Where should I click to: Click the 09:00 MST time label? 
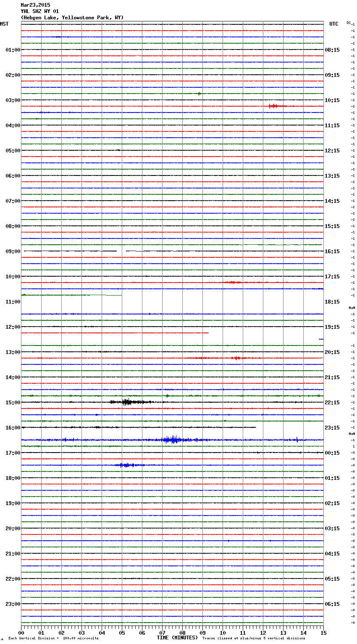[x=13, y=251]
